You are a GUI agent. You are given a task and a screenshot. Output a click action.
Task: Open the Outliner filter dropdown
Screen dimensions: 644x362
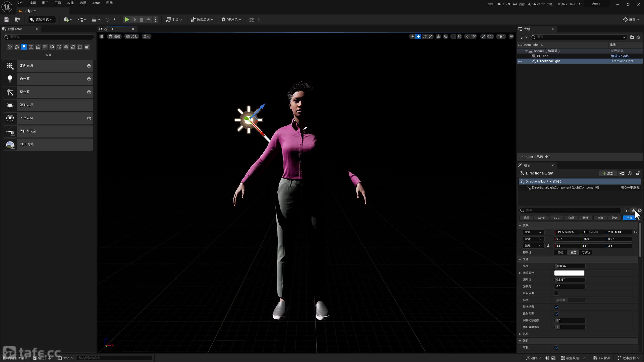tap(524, 37)
